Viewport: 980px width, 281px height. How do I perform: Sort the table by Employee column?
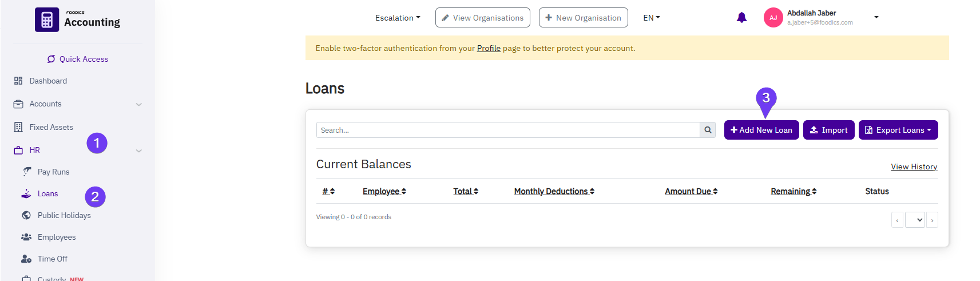(x=384, y=191)
